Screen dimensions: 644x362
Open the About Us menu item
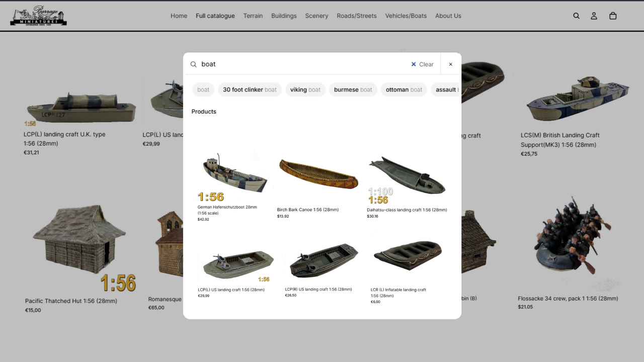448,16
